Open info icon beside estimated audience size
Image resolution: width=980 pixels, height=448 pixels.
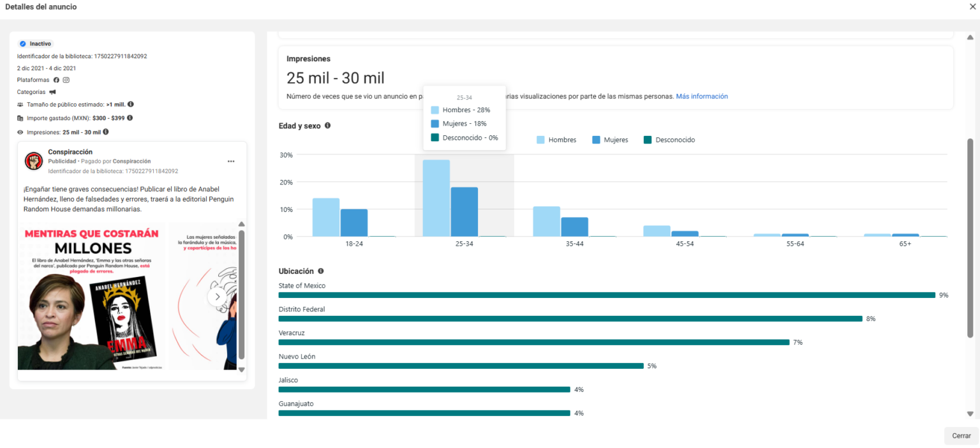pyautogui.click(x=131, y=104)
